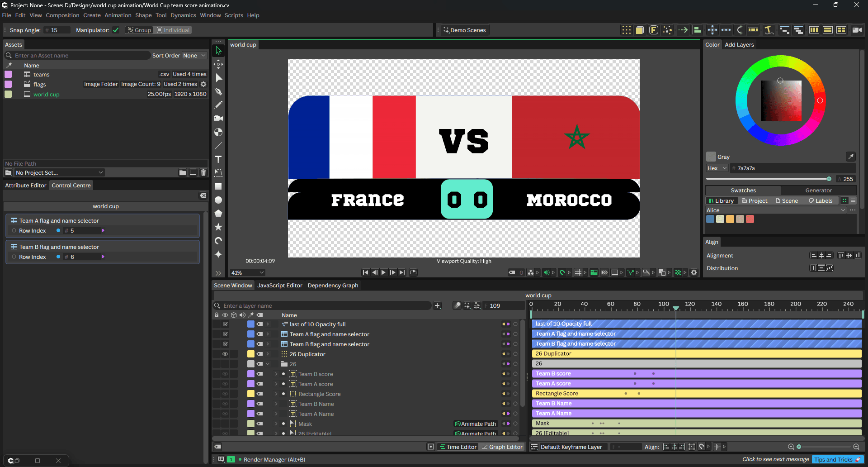Viewport: 868px width, 467px height.
Task: Open the Alice palette dropdown
Action: (x=776, y=210)
